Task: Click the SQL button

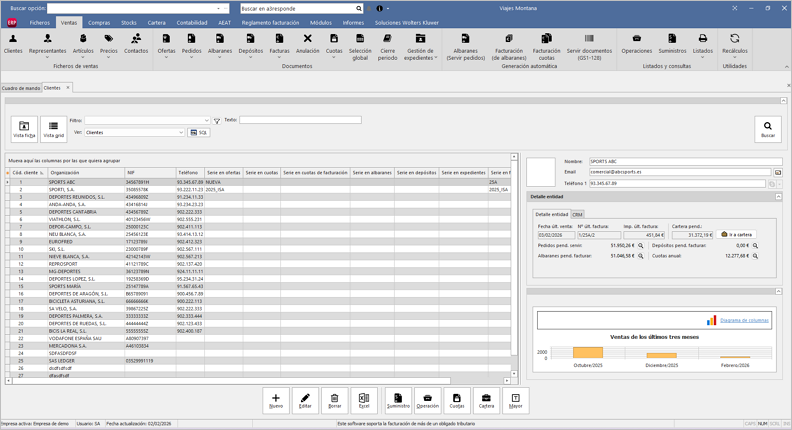Action: [x=199, y=132]
